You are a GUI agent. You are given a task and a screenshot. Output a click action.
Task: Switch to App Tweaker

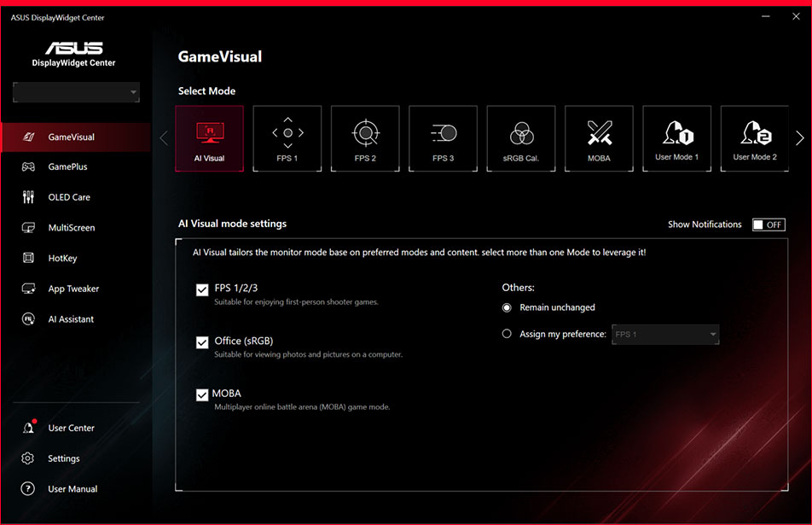click(x=73, y=289)
